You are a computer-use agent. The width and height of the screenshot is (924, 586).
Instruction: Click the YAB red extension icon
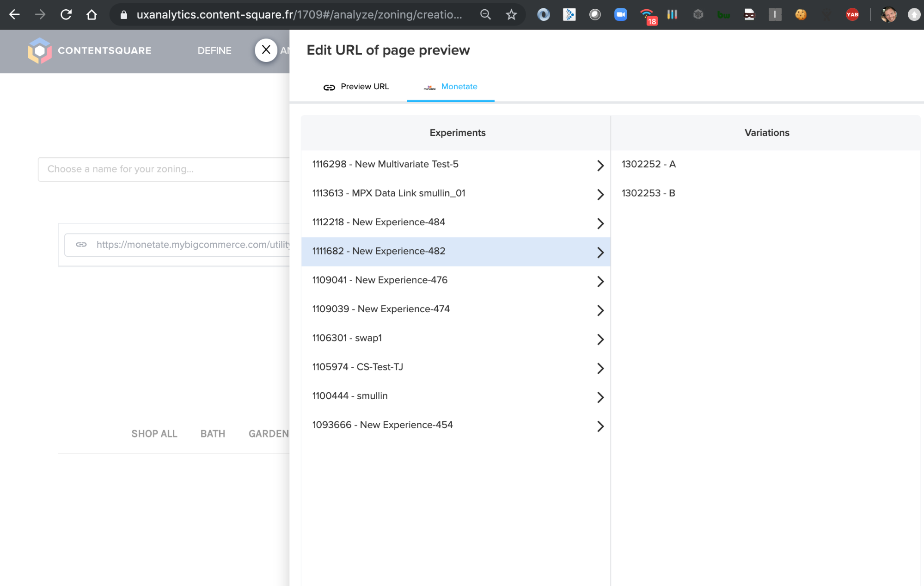click(x=852, y=15)
